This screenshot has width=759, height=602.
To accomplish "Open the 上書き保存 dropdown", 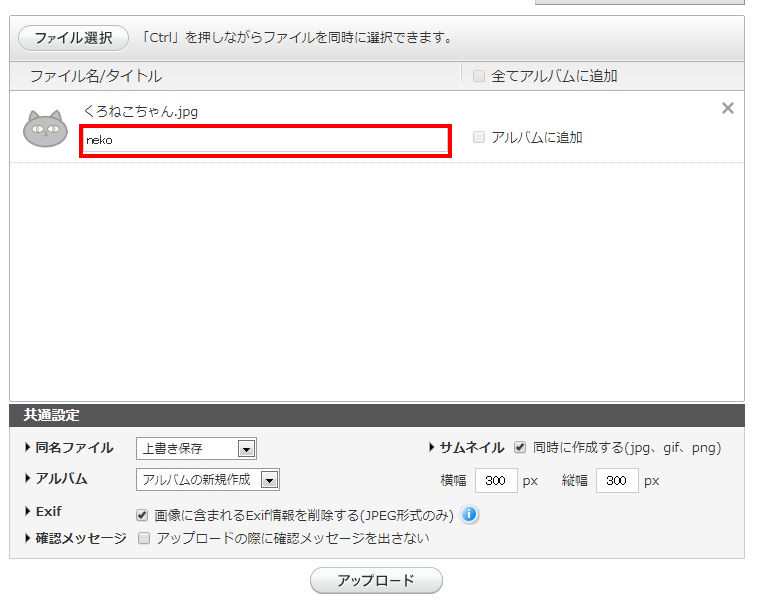I will point(196,449).
